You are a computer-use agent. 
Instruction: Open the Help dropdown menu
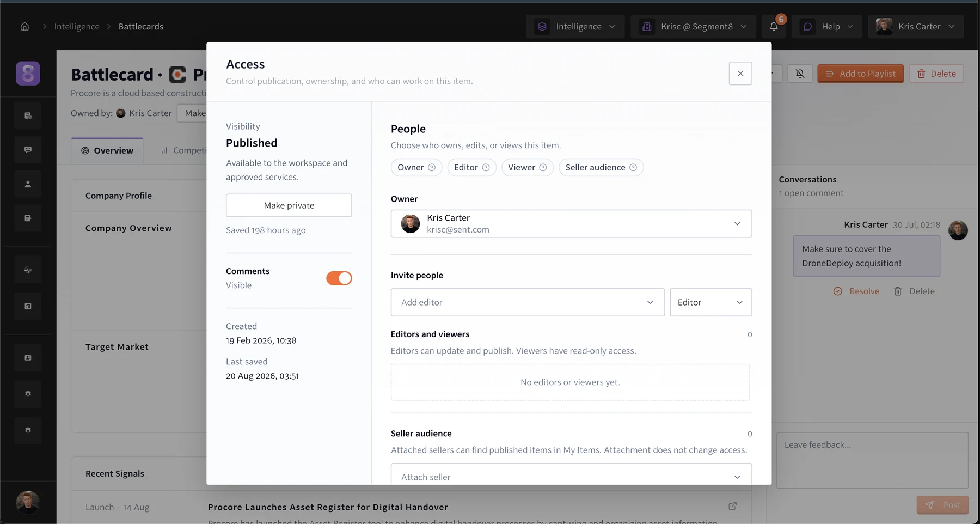827,26
